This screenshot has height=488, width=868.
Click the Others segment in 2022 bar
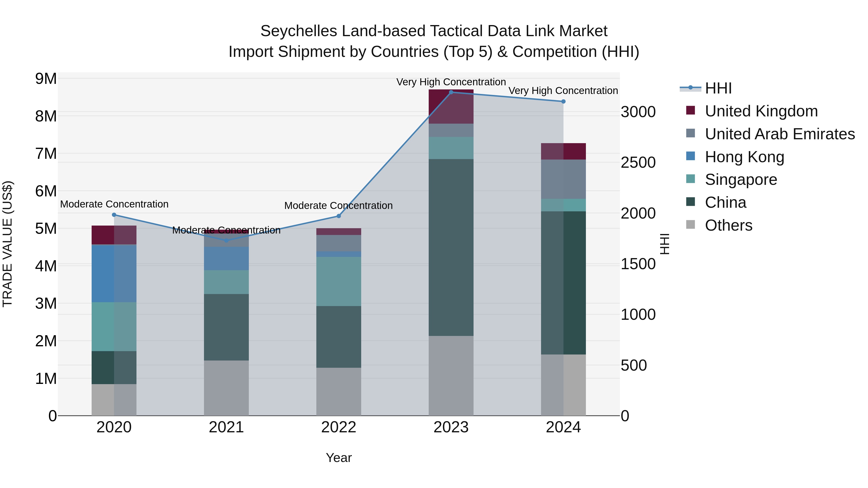pos(339,392)
